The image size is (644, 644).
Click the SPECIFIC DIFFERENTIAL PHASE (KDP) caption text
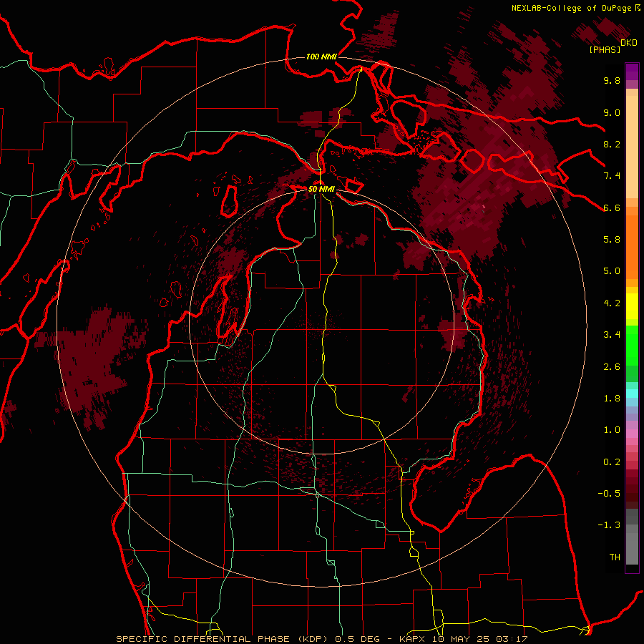(x=224, y=639)
